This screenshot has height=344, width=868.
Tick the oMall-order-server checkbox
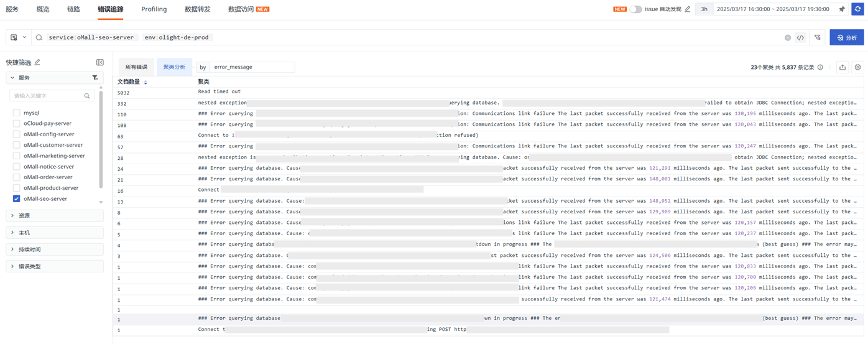(x=17, y=177)
